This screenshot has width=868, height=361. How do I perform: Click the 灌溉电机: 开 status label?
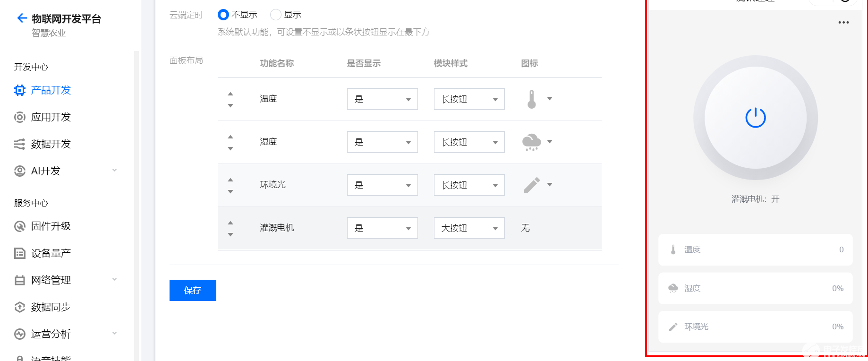(x=756, y=199)
